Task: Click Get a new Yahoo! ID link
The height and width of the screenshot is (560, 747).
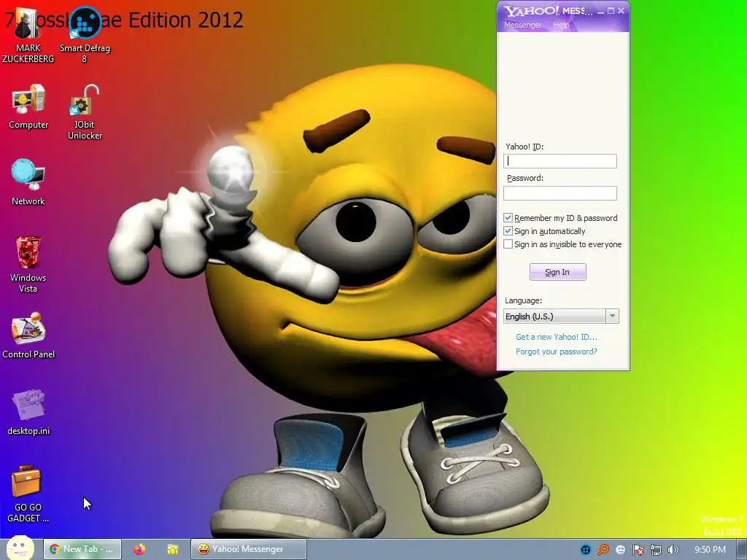Action: (x=557, y=337)
